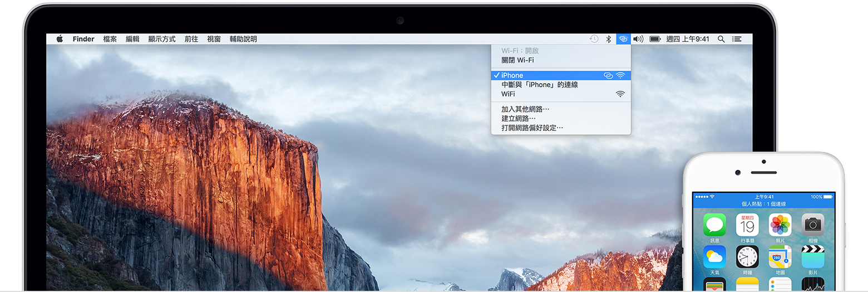Click the battery status icon
Image resolution: width=868 pixels, height=292 pixels.
[x=655, y=39]
